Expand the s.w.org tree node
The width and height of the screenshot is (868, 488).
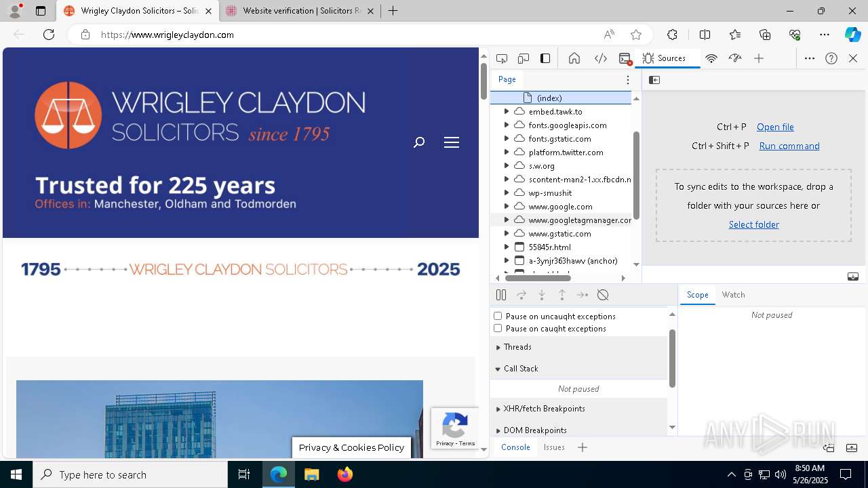click(x=507, y=165)
